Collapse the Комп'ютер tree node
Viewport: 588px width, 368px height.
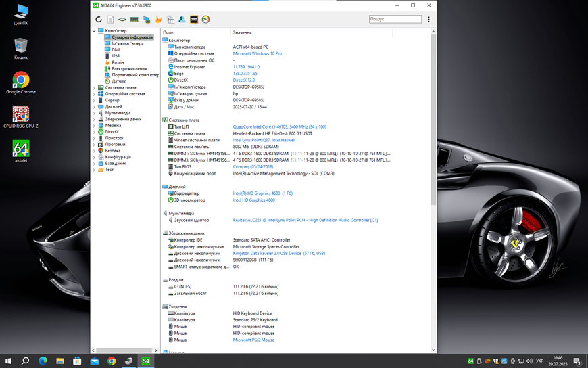pos(94,31)
